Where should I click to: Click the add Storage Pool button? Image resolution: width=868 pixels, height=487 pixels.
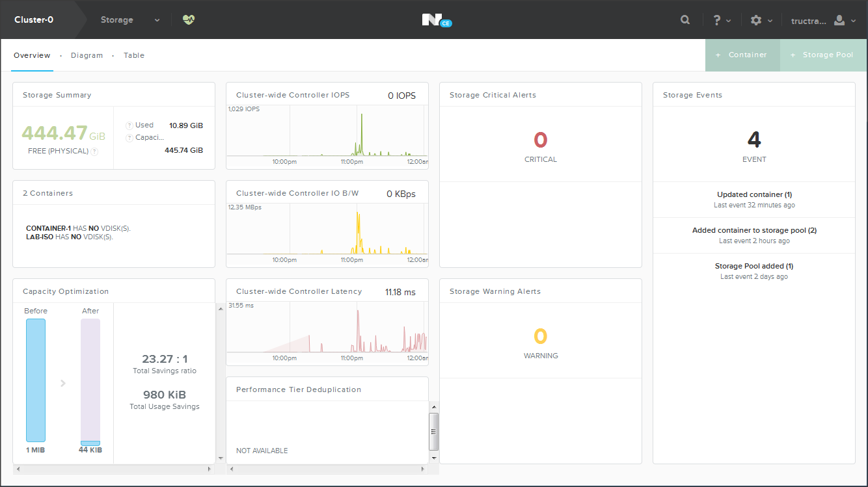point(822,55)
